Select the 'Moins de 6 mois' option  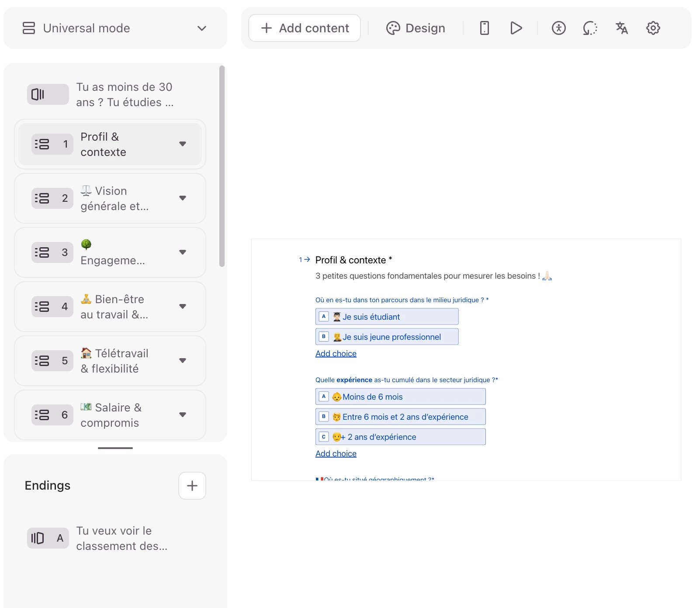400,397
